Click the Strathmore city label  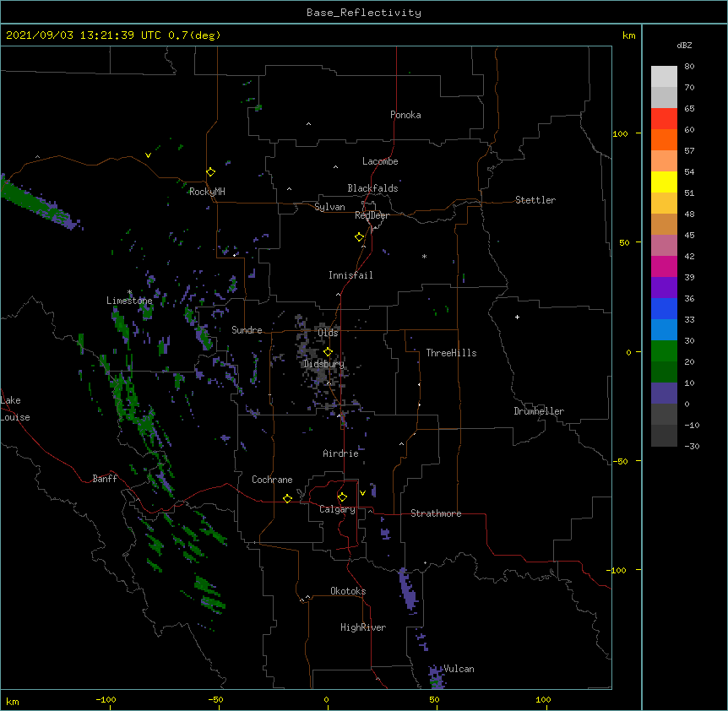(436, 513)
